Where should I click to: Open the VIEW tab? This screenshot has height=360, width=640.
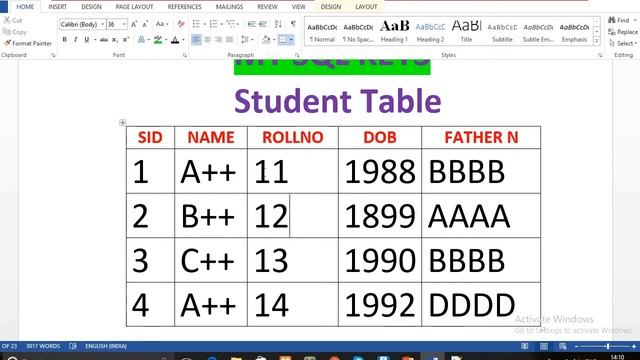(x=298, y=7)
